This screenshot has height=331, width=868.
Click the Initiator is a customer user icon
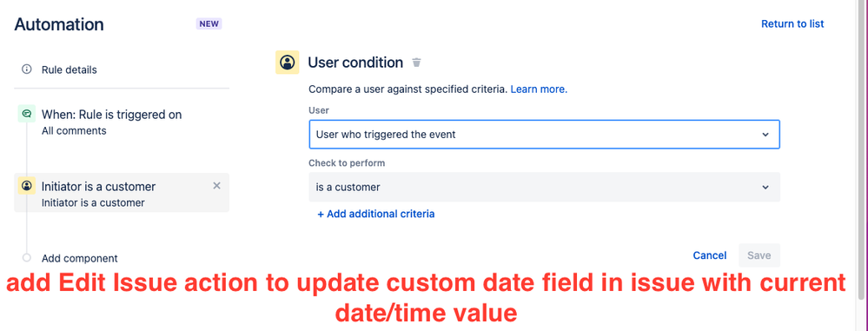tap(27, 186)
